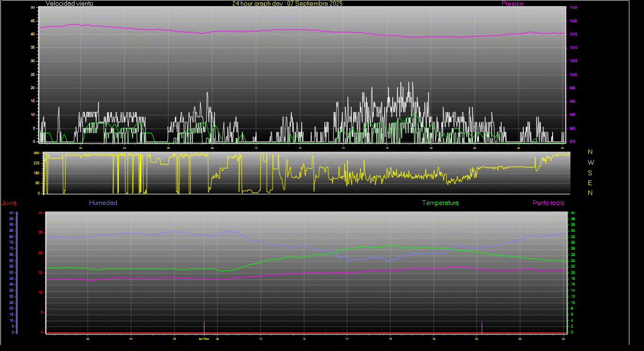Click the 'S' wind direction letter
644x351 pixels.
(x=590, y=173)
